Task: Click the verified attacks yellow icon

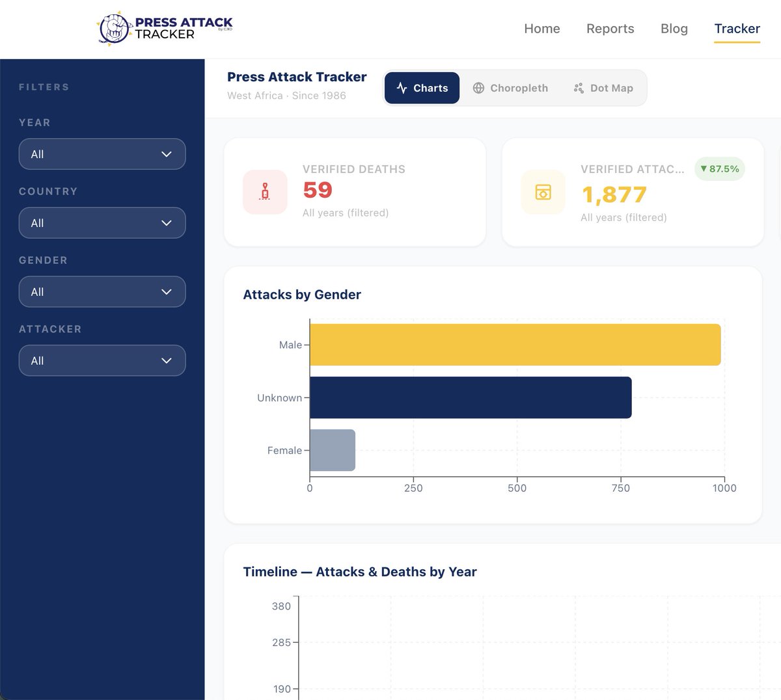Action: (x=543, y=192)
